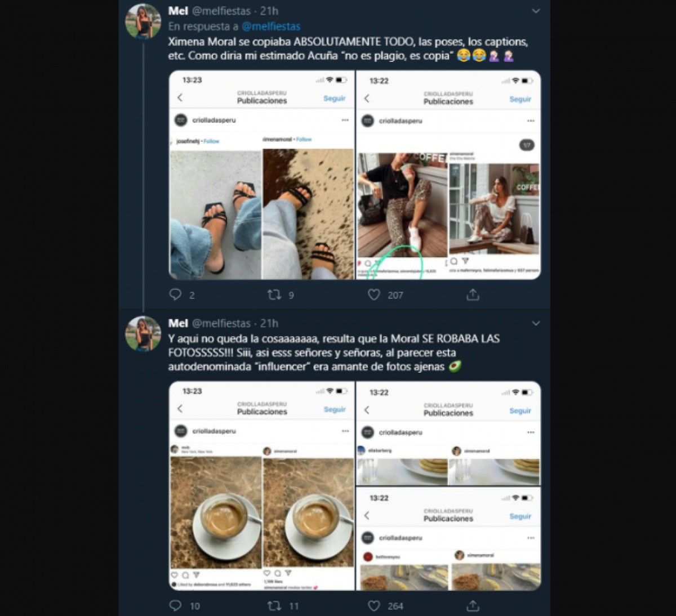Image resolution: width=676 pixels, height=616 pixels.
Task: Open the @melfiestas reply mention link
Action: pyautogui.click(x=271, y=26)
